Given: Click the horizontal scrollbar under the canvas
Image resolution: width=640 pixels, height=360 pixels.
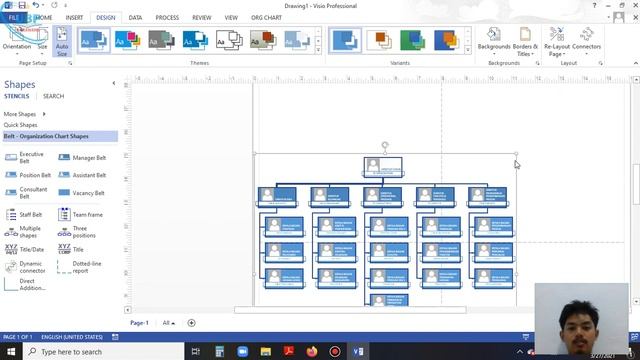Looking at the screenshot, I should click(350, 310).
